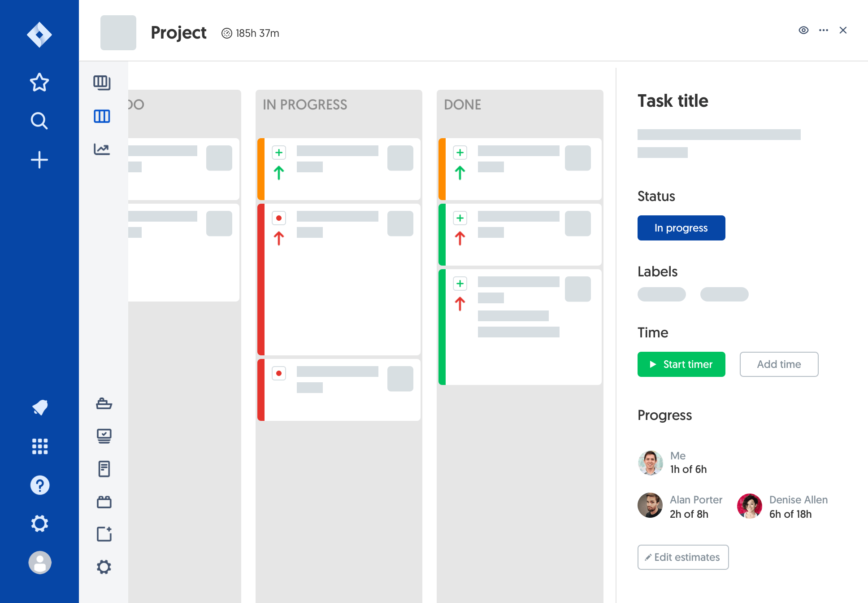Click the first gray label pill
This screenshot has height=603, width=868.
click(x=661, y=294)
